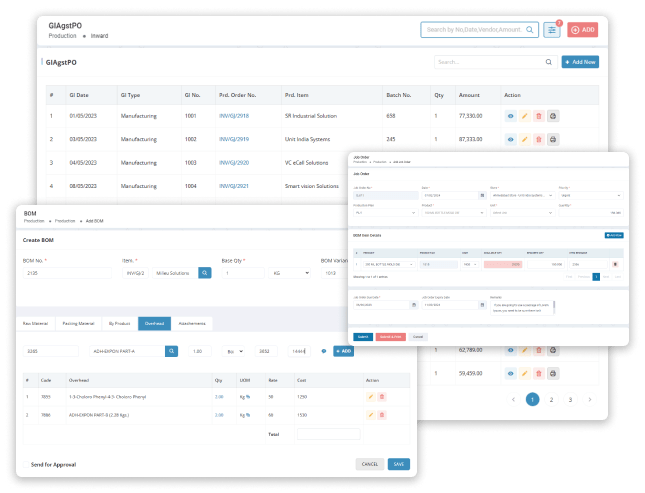The width and height of the screenshot is (645, 493).
Task: Select the Overhead tab
Action: [154, 323]
